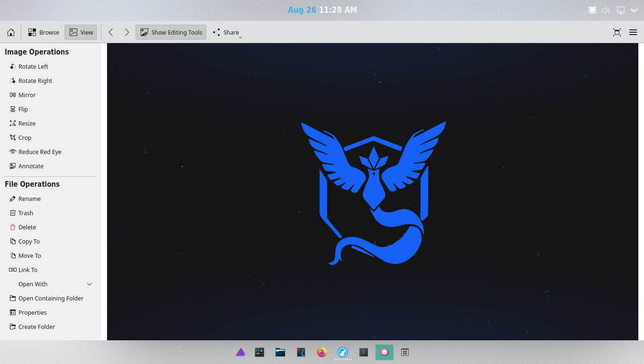Image resolution: width=644 pixels, height=364 pixels.
Task: Toggle the View mode button
Action: pyautogui.click(x=81, y=32)
